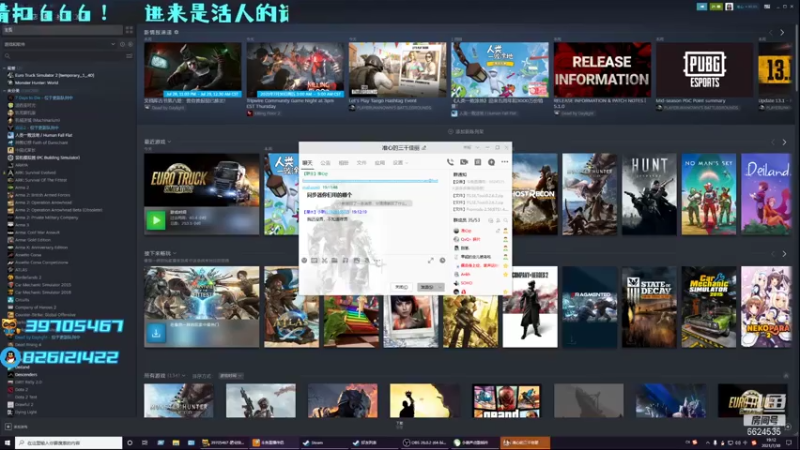Screen dimensions: 800x450
Task: Click Steam home bar at top of sidebar
Action: [x=61, y=30]
